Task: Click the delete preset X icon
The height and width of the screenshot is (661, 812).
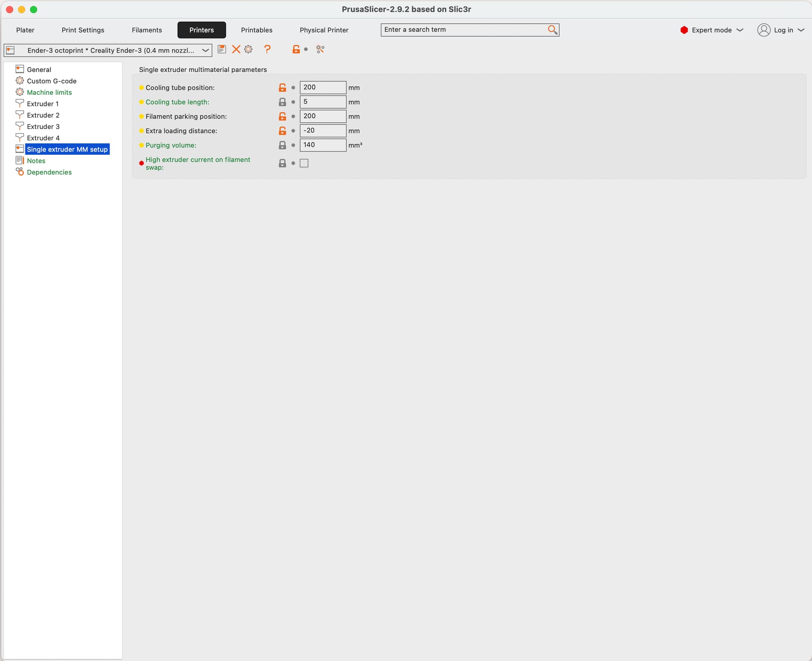Action: pos(236,49)
